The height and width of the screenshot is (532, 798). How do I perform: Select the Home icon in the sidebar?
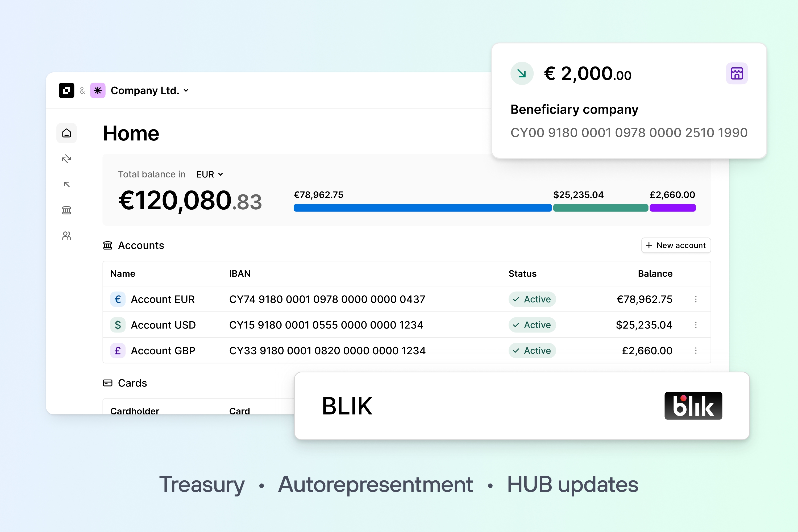(66, 133)
